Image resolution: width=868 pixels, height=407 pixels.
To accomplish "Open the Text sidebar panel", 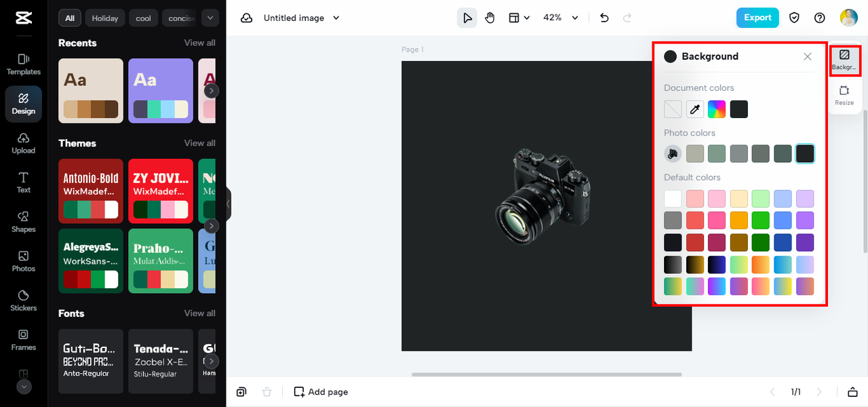I will pos(24,182).
